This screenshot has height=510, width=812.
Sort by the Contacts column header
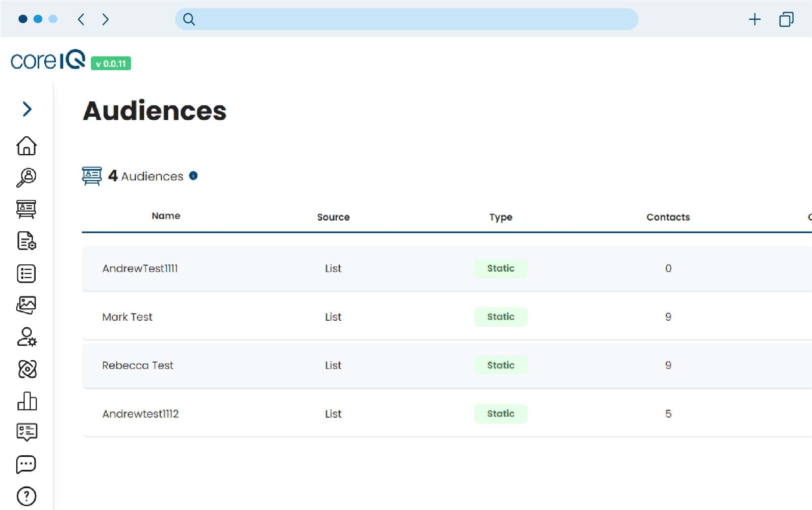[668, 217]
